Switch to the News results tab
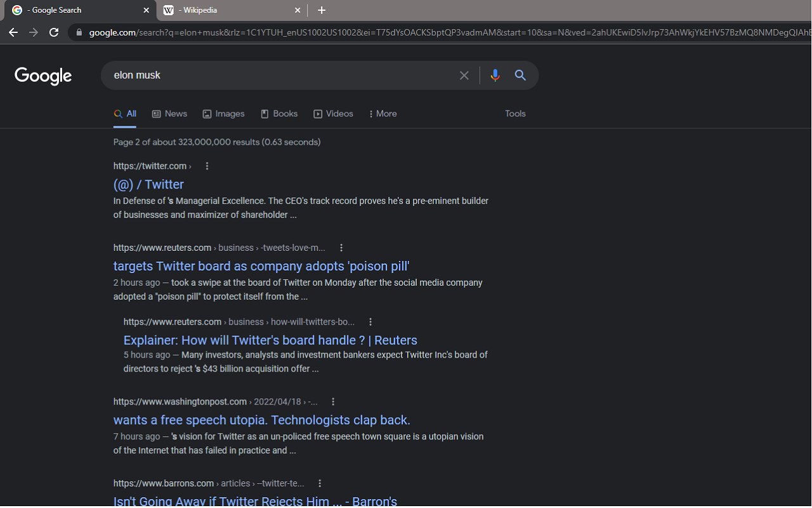 pyautogui.click(x=169, y=114)
